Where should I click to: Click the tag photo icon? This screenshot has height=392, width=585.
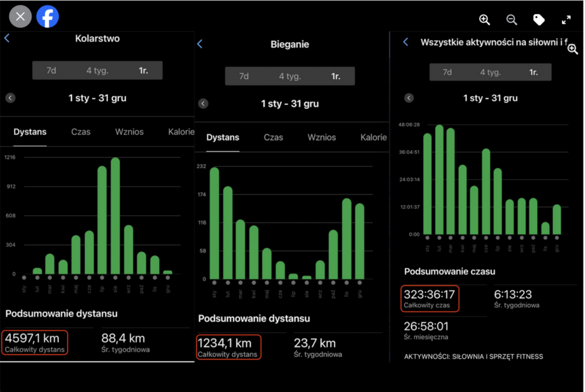coord(539,20)
